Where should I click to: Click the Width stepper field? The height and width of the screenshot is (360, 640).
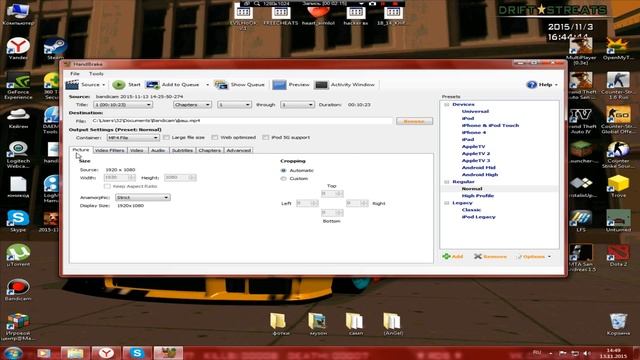pyautogui.click(x=120, y=178)
